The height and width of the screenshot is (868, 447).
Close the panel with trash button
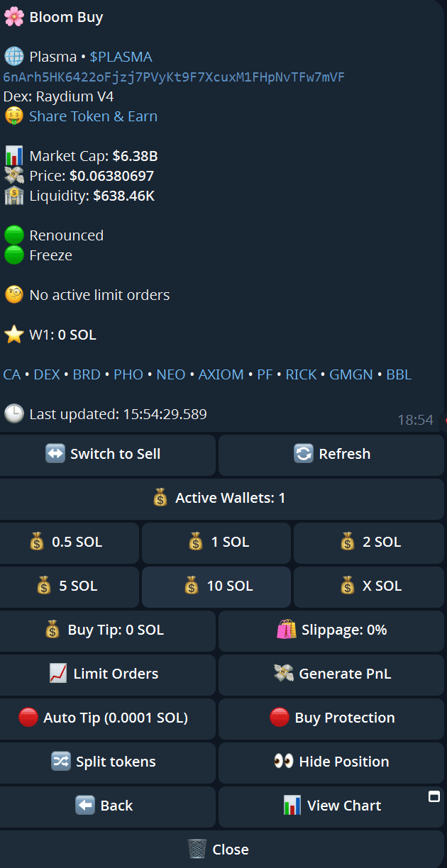coord(222,850)
